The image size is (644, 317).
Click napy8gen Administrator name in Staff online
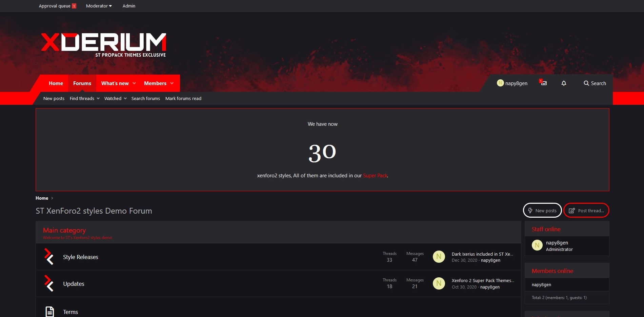pyautogui.click(x=557, y=242)
